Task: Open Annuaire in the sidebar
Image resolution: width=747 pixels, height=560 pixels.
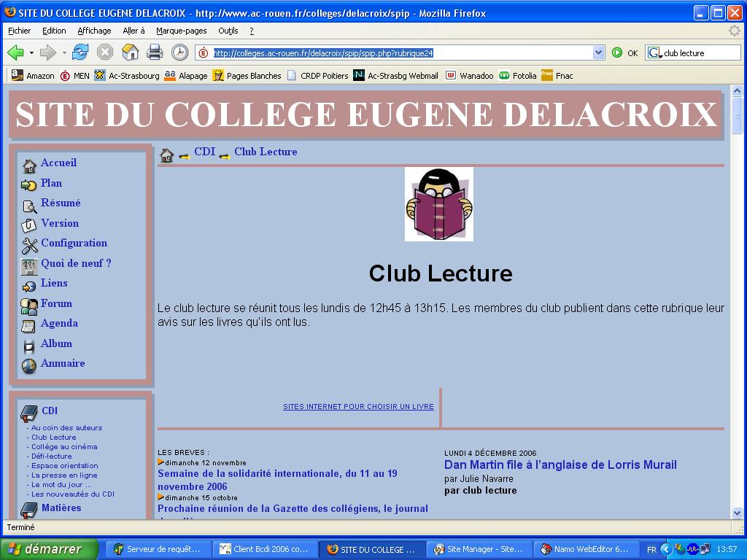Action: (x=63, y=363)
